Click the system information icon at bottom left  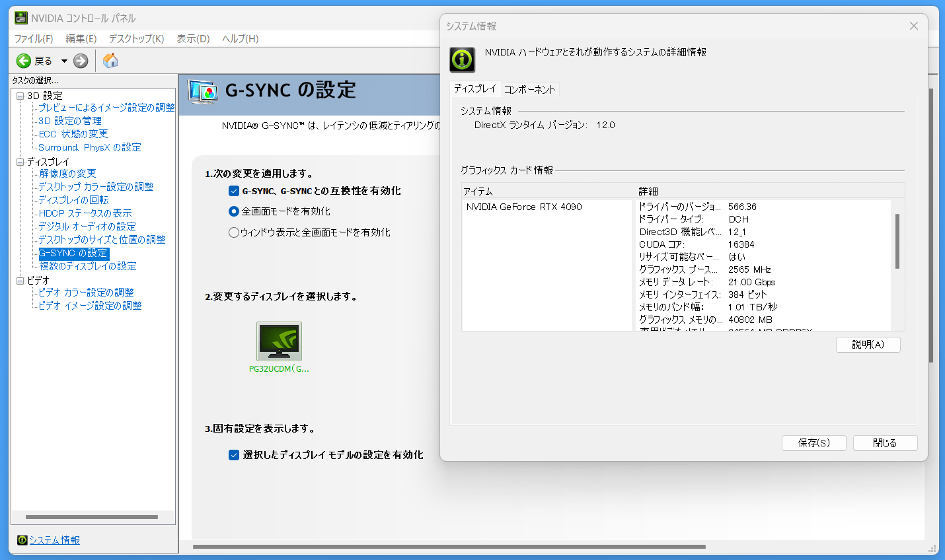(22, 540)
